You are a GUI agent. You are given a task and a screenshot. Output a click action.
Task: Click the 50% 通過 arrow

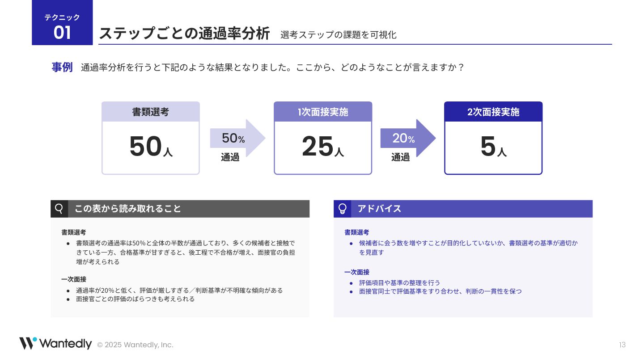(x=237, y=139)
